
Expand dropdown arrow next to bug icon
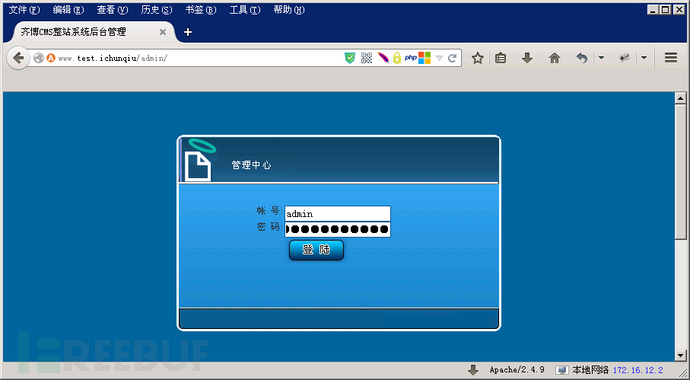click(x=644, y=58)
